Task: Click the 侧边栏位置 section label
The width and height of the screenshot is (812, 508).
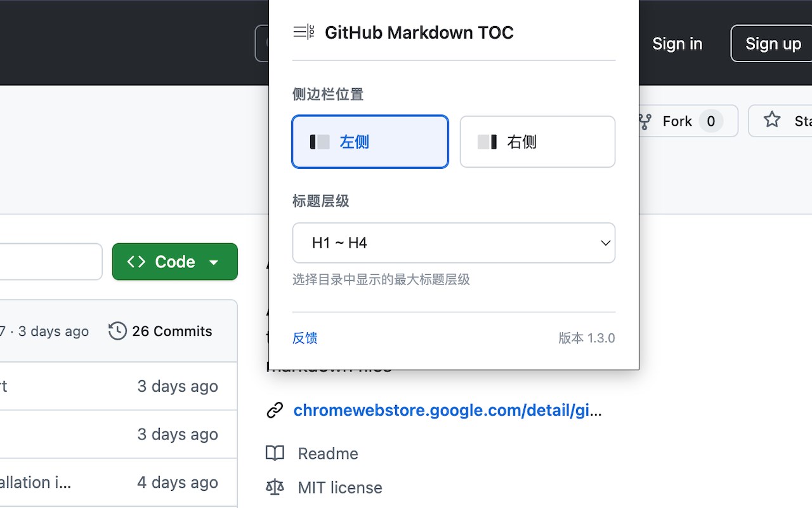Action: [x=328, y=95]
